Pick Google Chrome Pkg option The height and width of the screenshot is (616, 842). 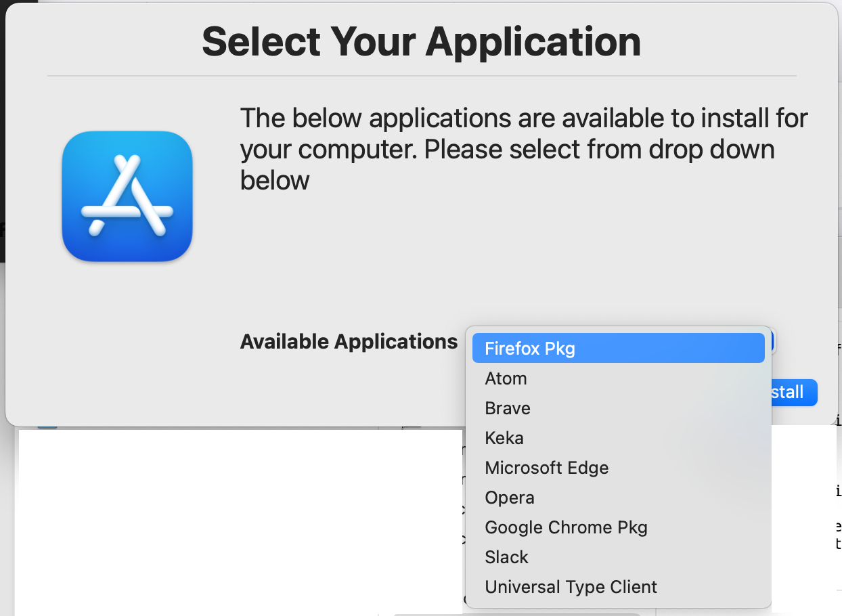click(x=618, y=527)
